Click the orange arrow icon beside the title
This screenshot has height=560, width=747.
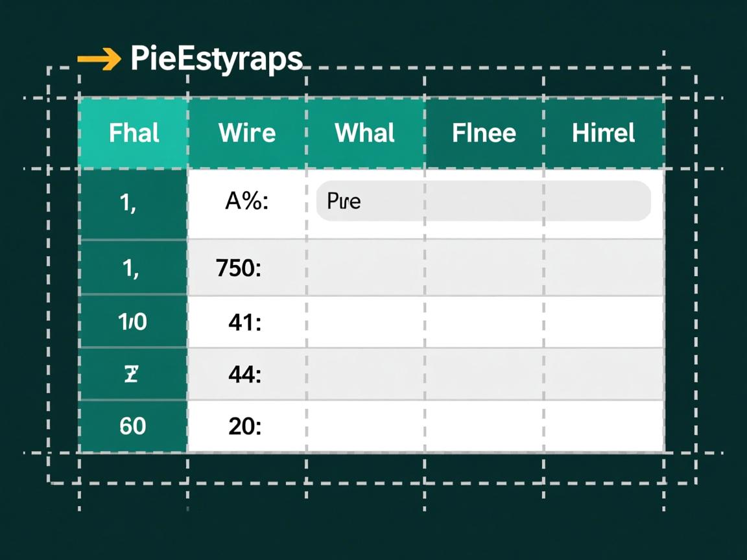pyautogui.click(x=99, y=60)
